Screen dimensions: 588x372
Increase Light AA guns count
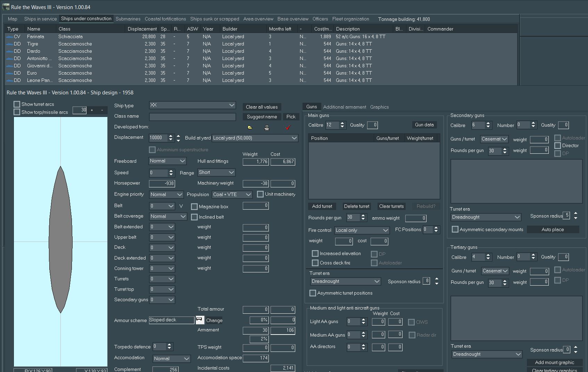point(363,320)
